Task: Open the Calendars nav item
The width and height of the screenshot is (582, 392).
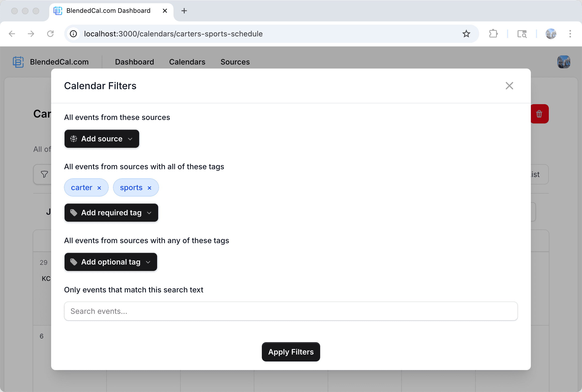Action: (x=187, y=62)
